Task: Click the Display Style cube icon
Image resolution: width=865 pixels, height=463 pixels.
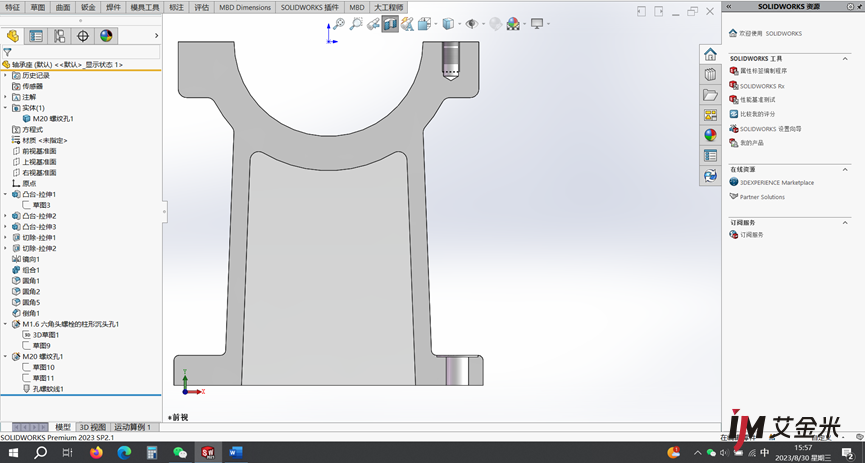Action: pos(448,24)
